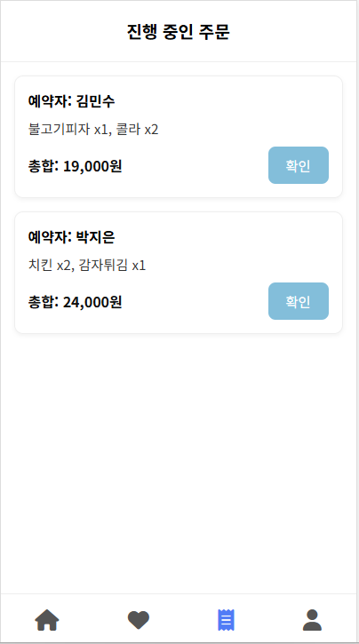Open the 박지은 order card

(x=179, y=273)
